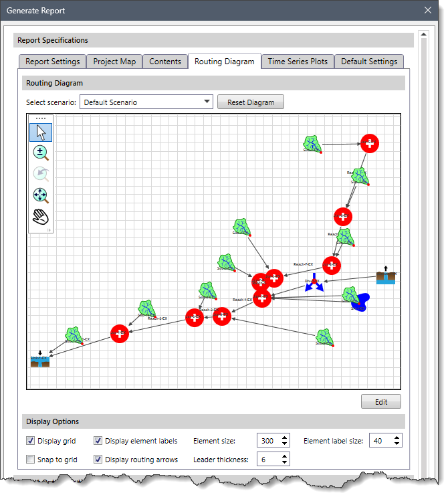The image size is (448, 495).
Task: Close the Generate Report dialog
Action: pos(428,10)
